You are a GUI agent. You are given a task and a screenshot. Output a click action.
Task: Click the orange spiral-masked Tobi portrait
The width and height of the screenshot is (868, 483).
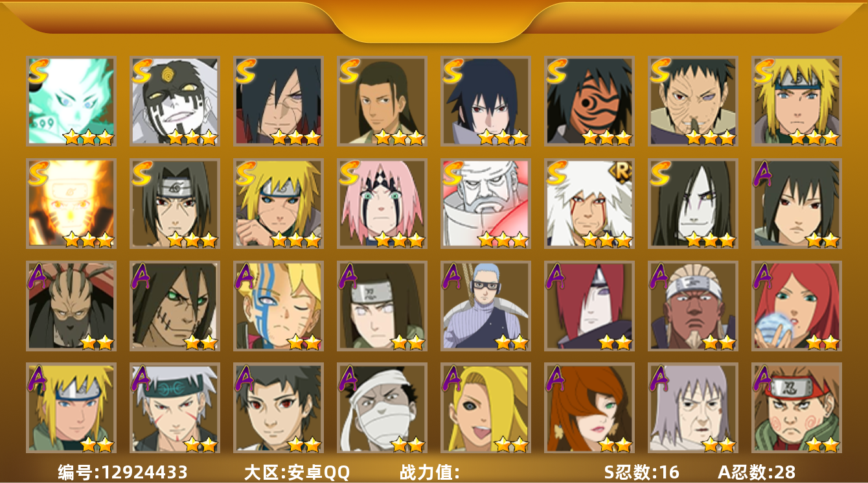pyautogui.click(x=589, y=100)
